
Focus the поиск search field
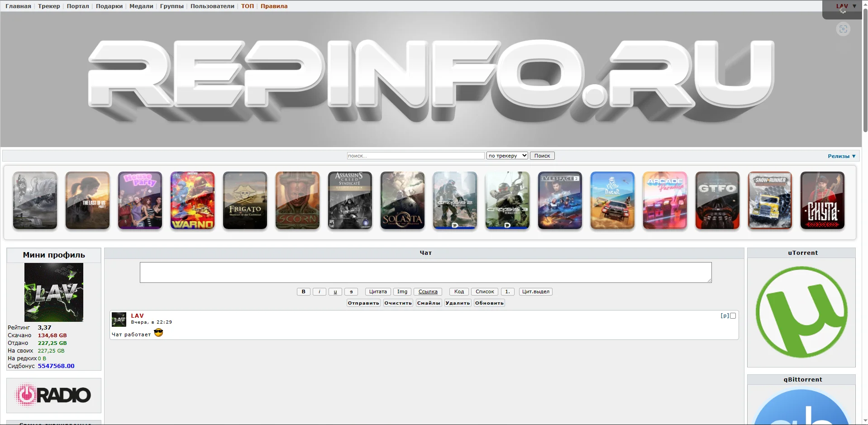tap(415, 156)
